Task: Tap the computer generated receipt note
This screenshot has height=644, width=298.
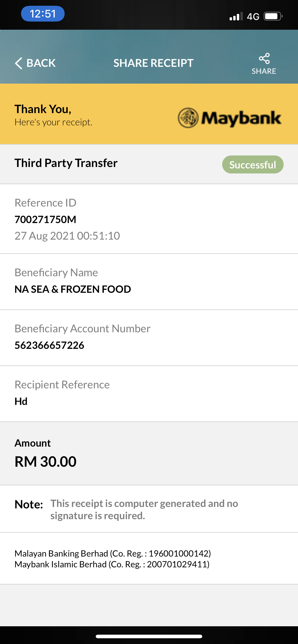Action: pyautogui.click(x=144, y=509)
